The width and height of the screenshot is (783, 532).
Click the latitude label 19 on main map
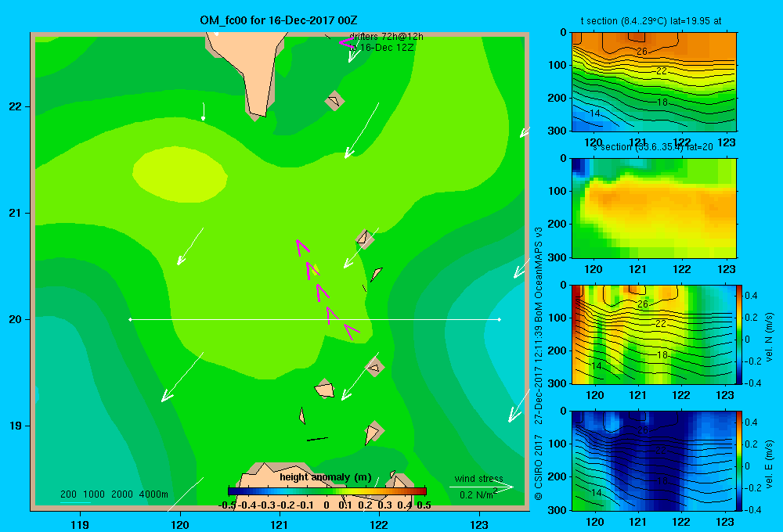[x=16, y=426]
